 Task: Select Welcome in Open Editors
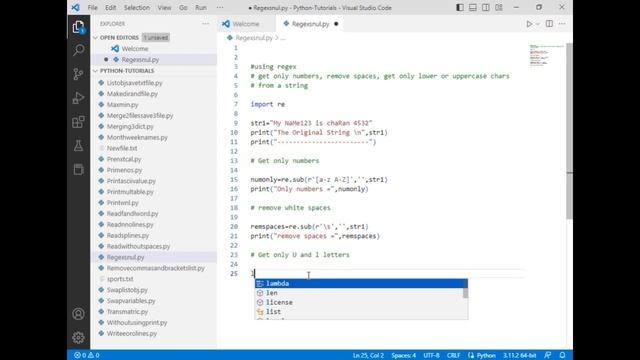[x=153, y=49]
